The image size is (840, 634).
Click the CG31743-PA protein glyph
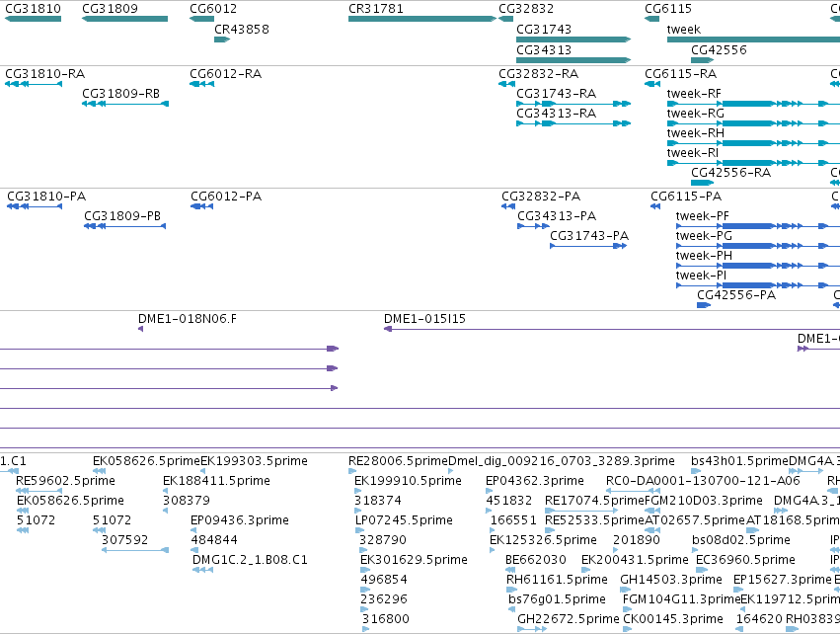(x=588, y=246)
